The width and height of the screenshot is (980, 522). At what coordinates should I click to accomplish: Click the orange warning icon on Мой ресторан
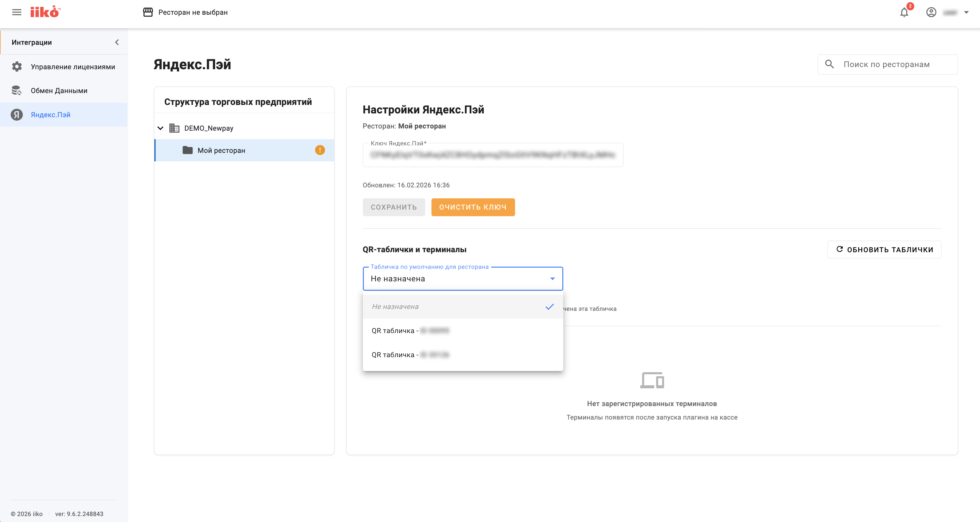pos(320,150)
